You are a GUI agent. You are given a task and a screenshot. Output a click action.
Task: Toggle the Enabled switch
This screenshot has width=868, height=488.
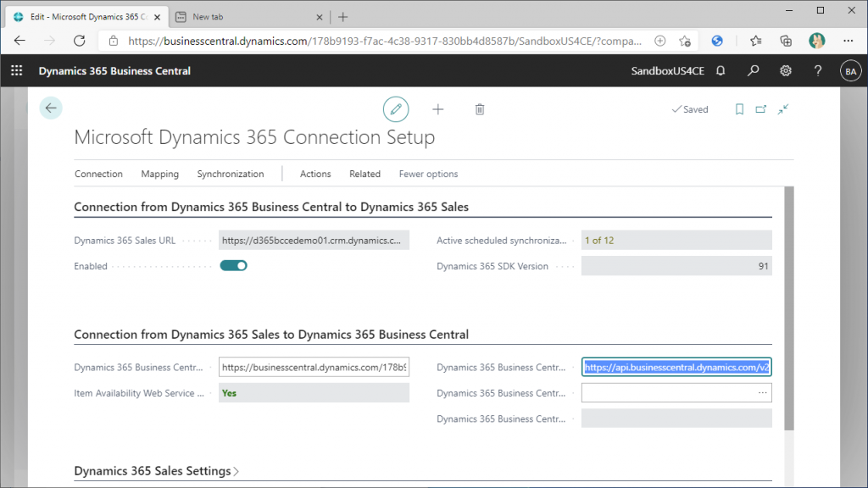(x=234, y=265)
